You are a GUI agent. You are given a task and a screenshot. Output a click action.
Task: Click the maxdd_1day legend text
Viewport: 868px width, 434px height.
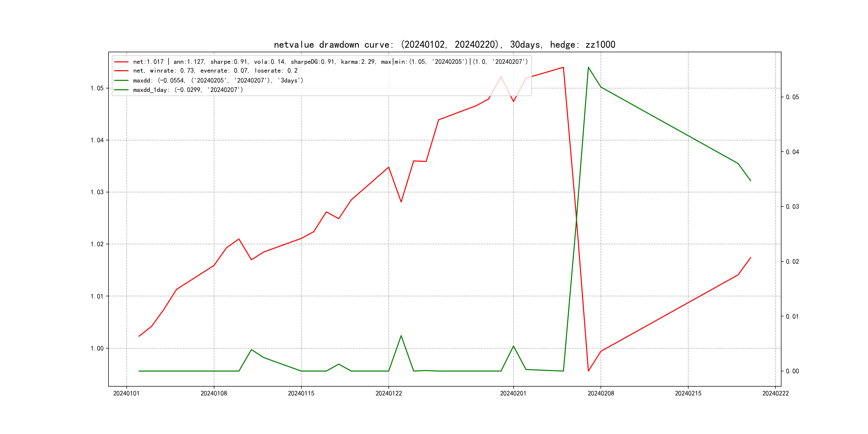(x=188, y=90)
